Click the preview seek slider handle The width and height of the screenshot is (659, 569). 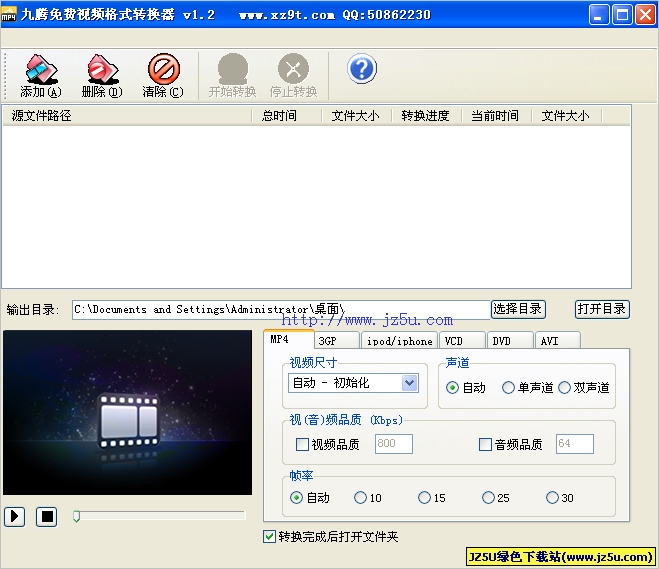[76, 516]
